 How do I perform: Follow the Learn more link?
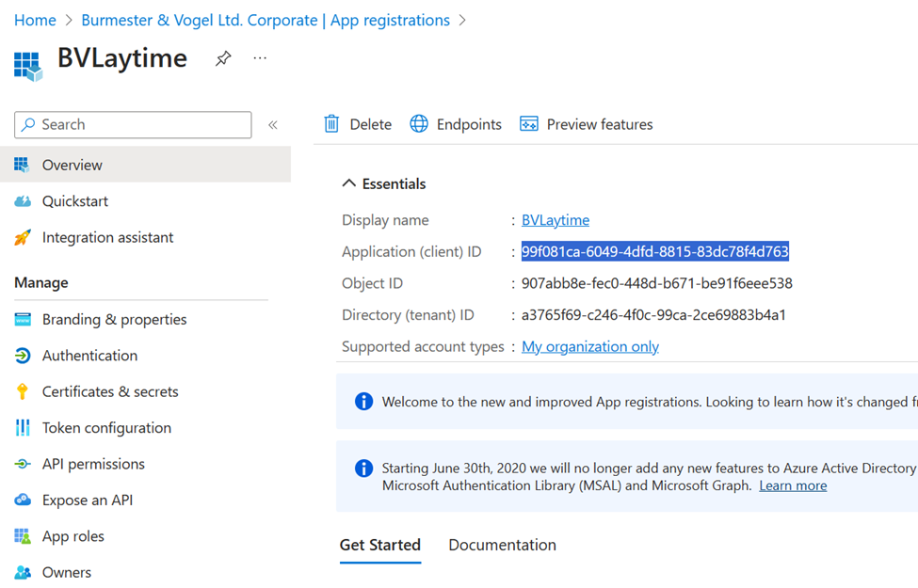click(793, 485)
